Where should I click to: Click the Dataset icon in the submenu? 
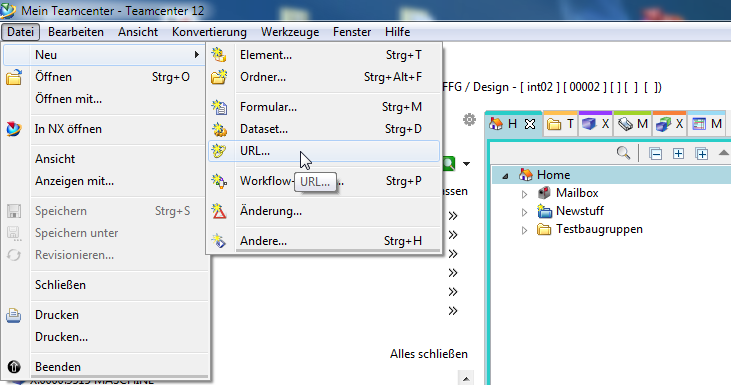tap(219, 129)
